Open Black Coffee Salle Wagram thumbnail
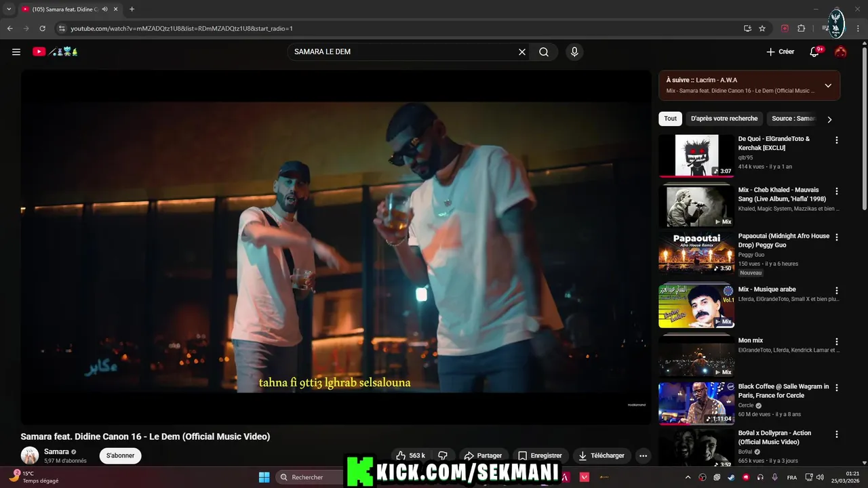Image resolution: width=868 pixels, height=488 pixels. click(x=696, y=403)
